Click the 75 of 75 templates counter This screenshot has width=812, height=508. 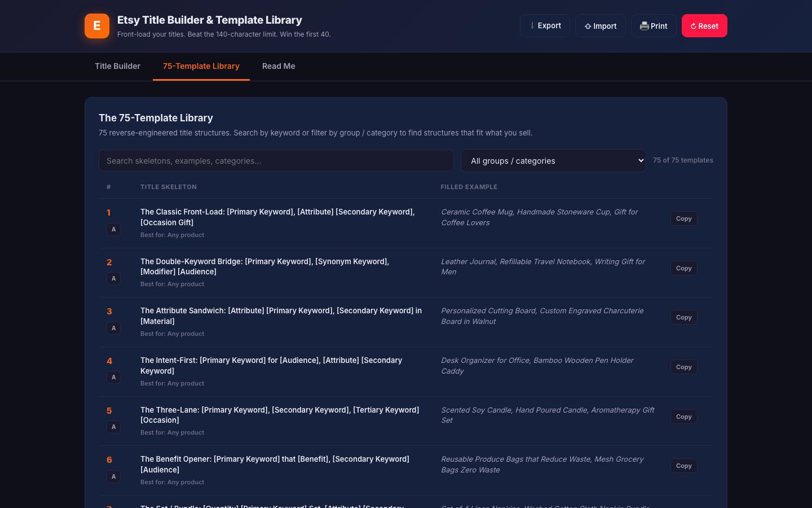pos(683,160)
